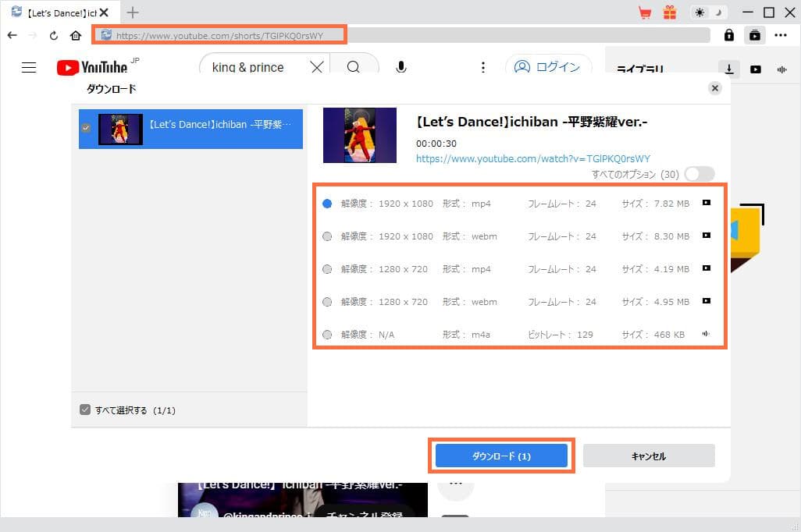Click the home button in navigation bar
801x532 pixels.
coord(76,35)
